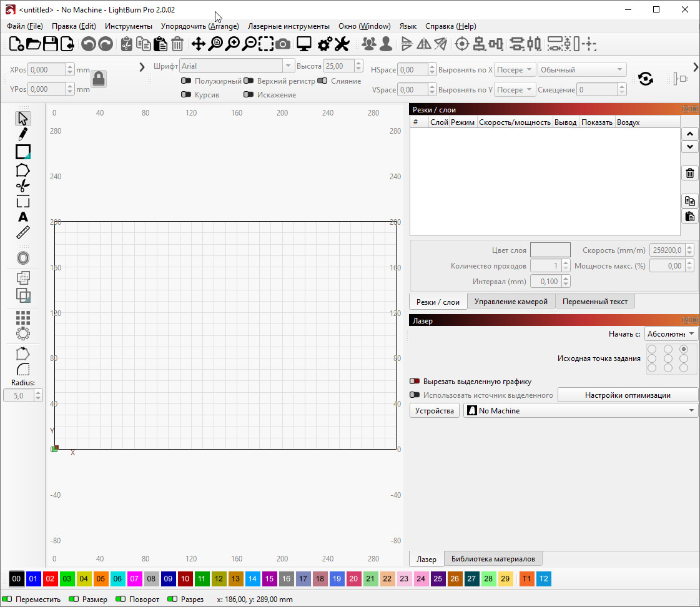This screenshot has width=700, height=607.
Task: Open the 'Лазерные инструменты' menu
Action: point(288,26)
